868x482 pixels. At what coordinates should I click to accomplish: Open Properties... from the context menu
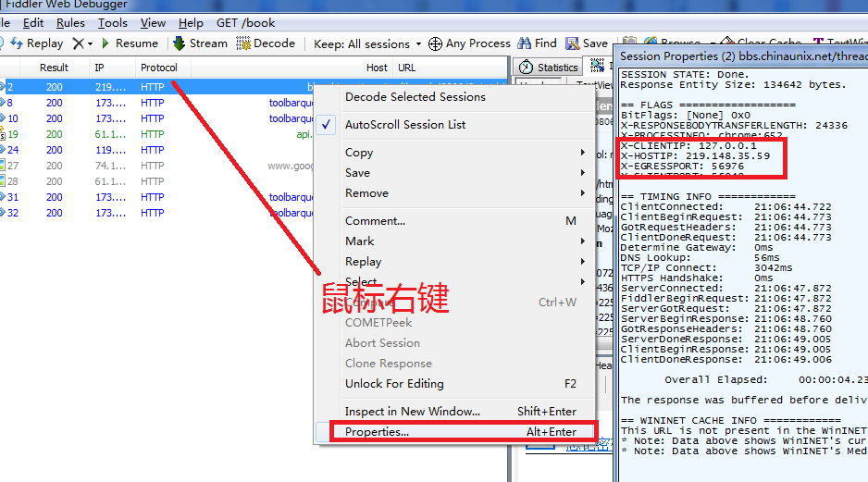click(454, 432)
